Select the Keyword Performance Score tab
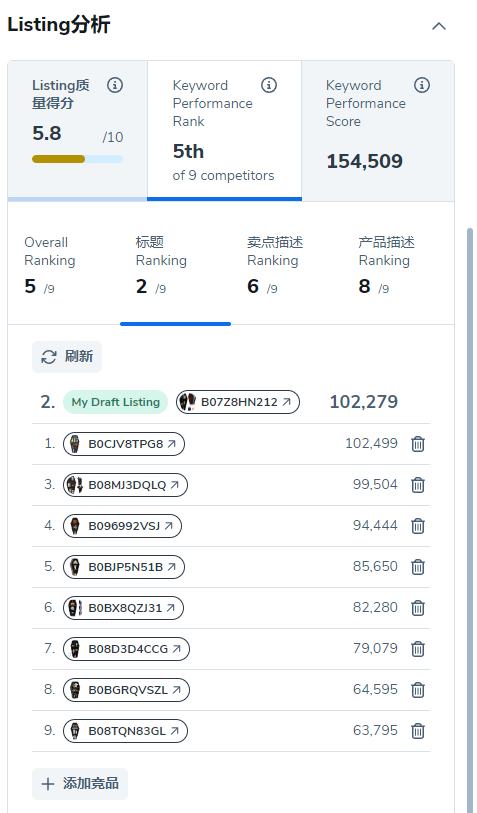 (x=378, y=131)
